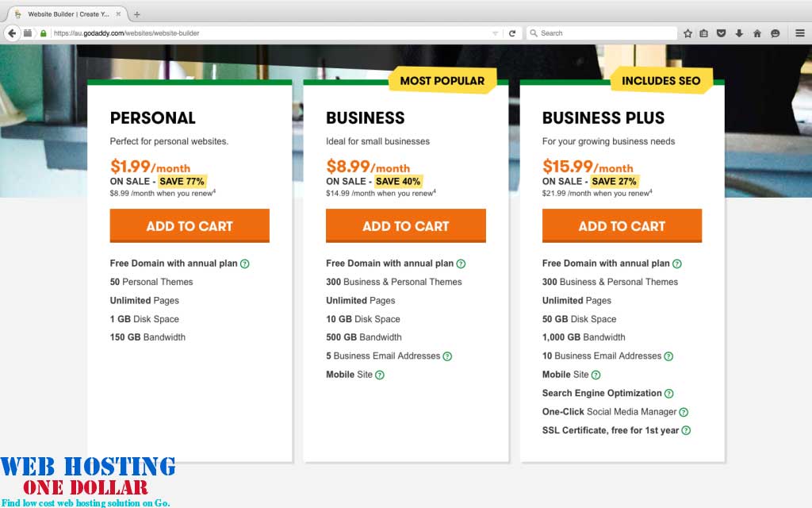The width and height of the screenshot is (812, 508).
Task: Click help icon beside Personal Free Domain
Action: point(245,264)
